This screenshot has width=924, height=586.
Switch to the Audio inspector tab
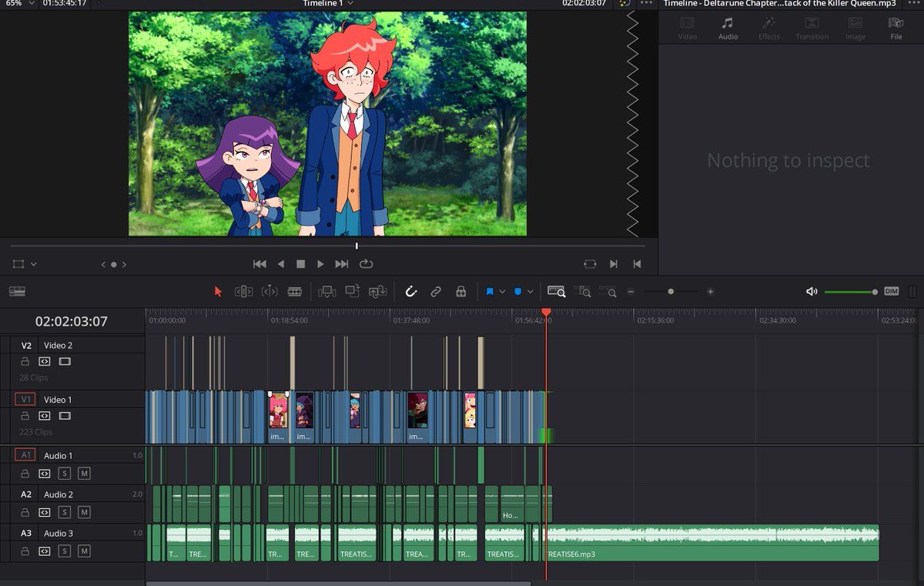pos(728,28)
